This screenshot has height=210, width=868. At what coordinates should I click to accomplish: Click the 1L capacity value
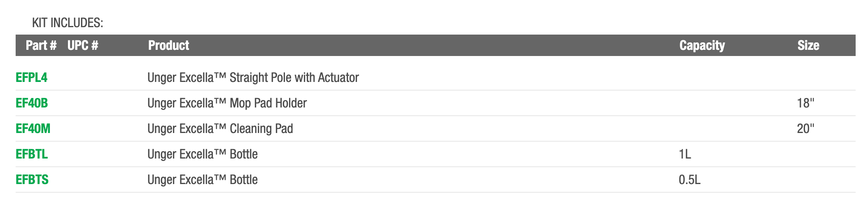point(684,154)
